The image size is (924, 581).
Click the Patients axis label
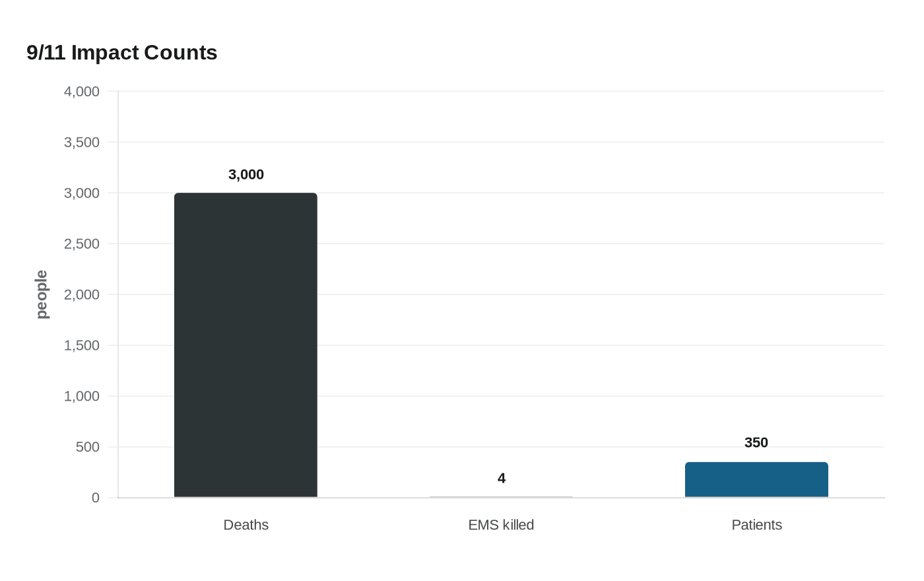pyautogui.click(x=756, y=525)
